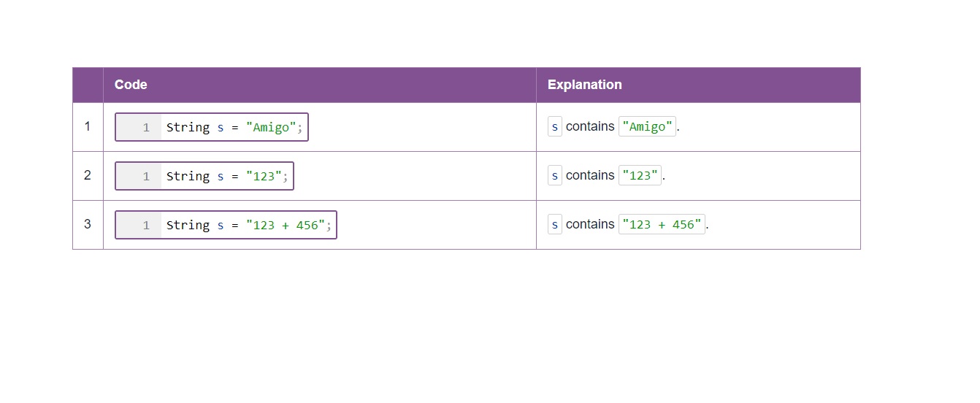Viewport: 980px width, 403px height.
Task: Click the String keyword in row 3 code
Action: [x=188, y=225]
